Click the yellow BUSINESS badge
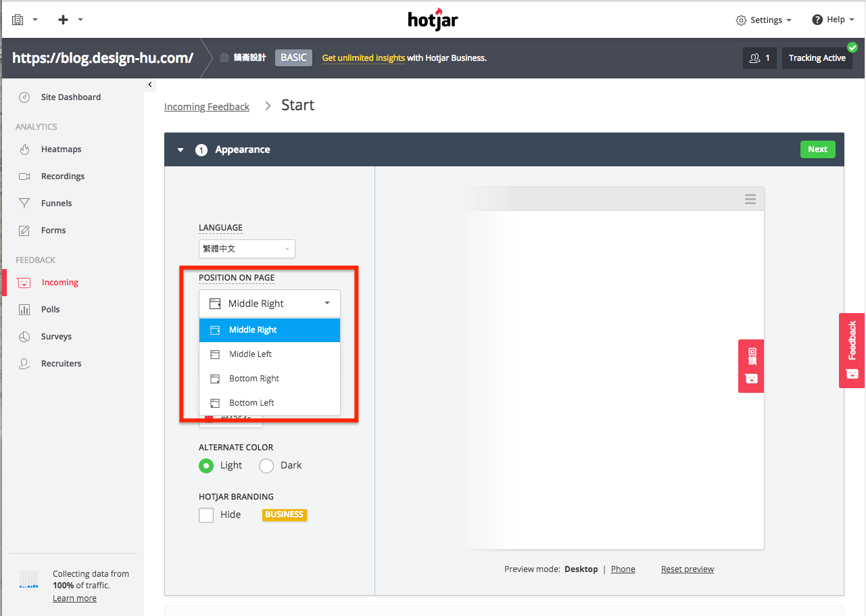866x616 pixels. coord(284,515)
